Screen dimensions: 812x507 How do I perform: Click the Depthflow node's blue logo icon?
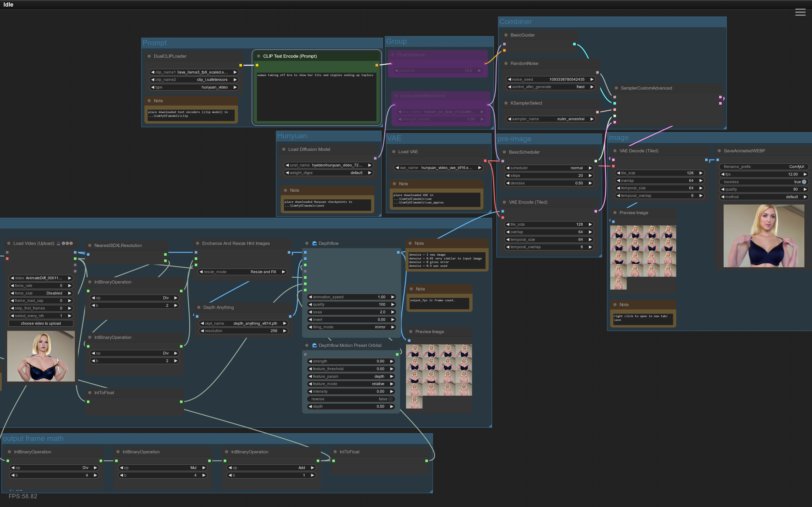coord(314,243)
